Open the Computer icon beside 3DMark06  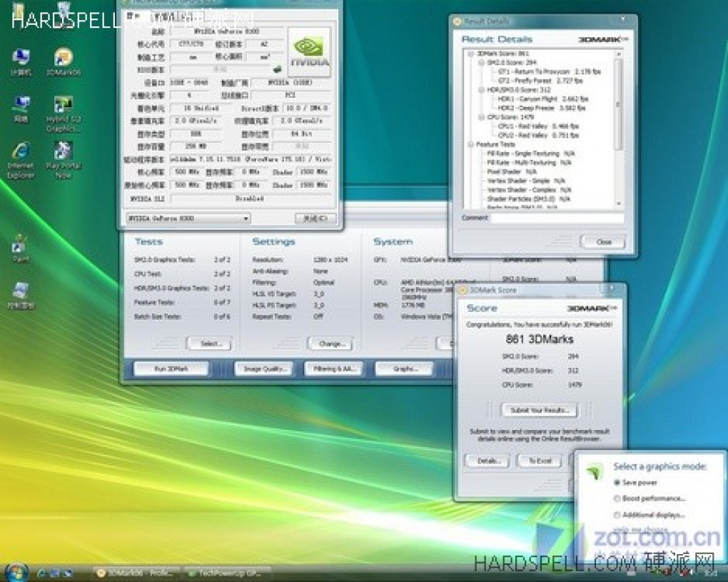(21, 61)
